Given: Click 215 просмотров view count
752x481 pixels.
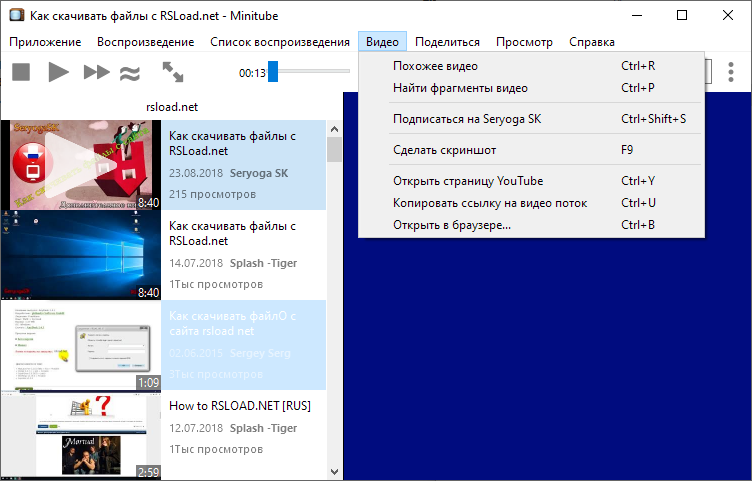Looking at the screenshot, I should (212, 194).
